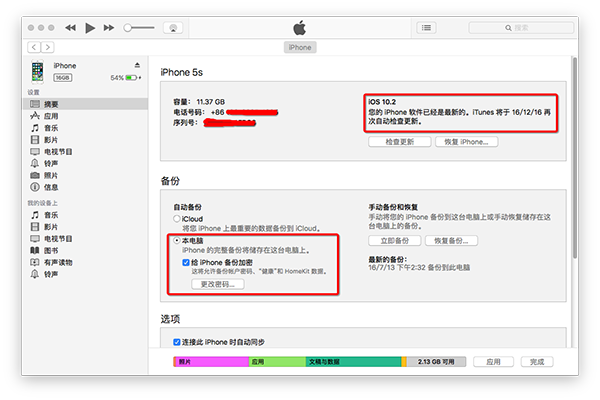
Task: Open 铃声 under settings section
Action: coord(85,163)
